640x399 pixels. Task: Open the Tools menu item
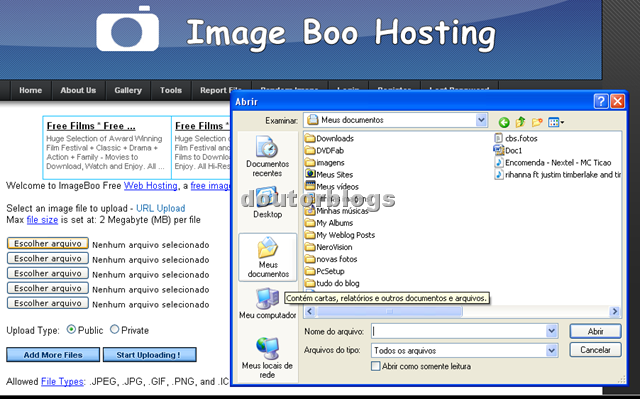(x=171, y=90)
